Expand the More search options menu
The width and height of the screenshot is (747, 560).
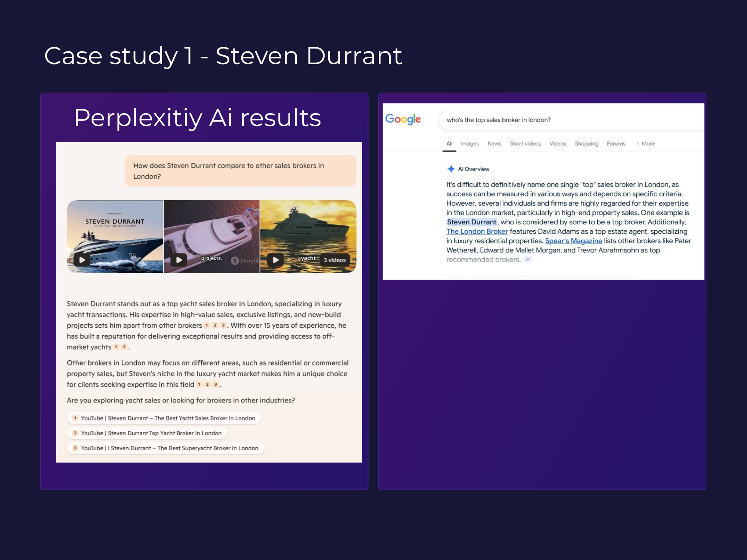click(x=646, y=144)
